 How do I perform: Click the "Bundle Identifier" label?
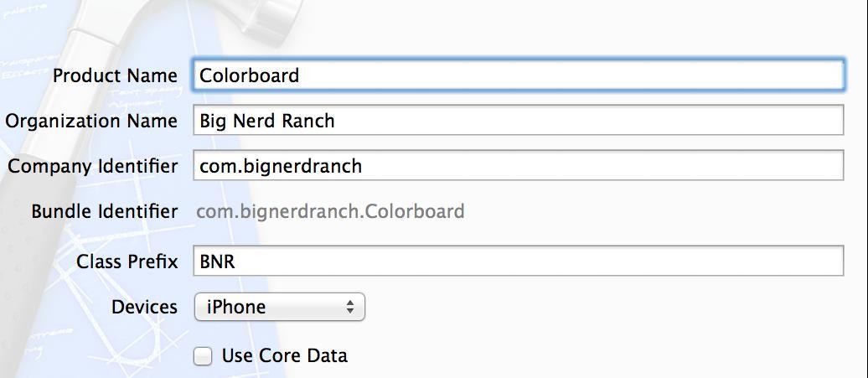pos(105,211)
